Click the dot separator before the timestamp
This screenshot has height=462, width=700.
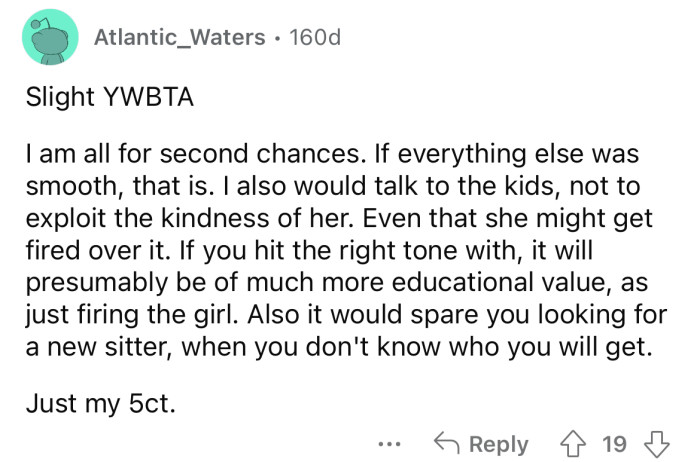274,38
